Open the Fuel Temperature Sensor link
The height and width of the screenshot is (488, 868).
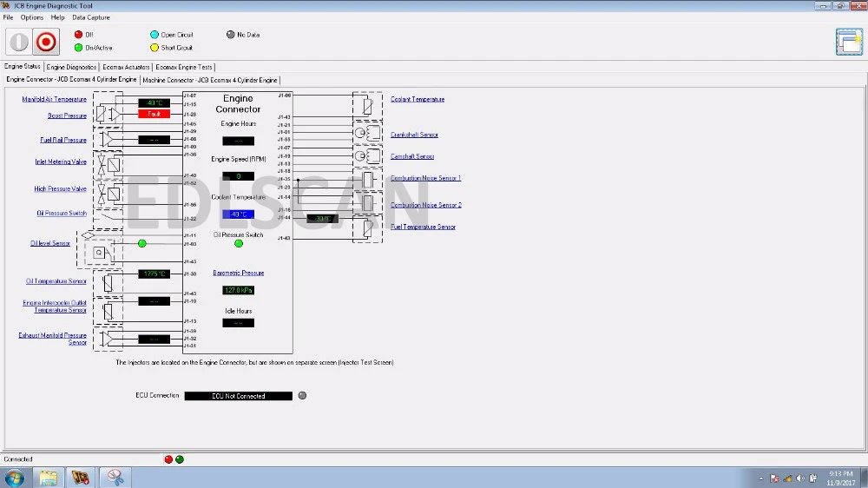[423, 227]
